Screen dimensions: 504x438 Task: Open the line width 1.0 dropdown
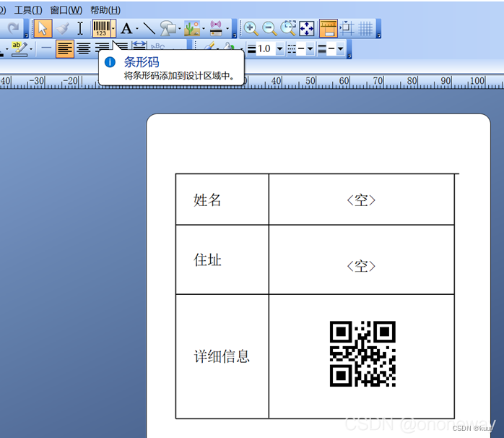pos(280,49)
